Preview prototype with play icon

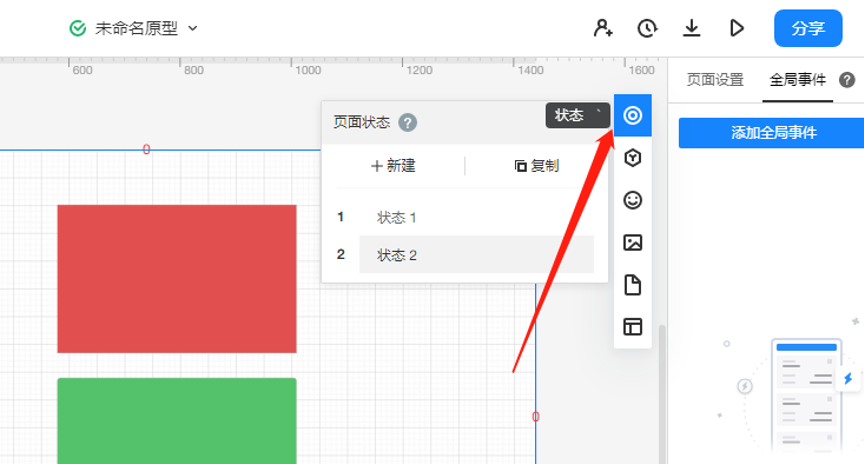pyautogui.click(x=737, y=28)
